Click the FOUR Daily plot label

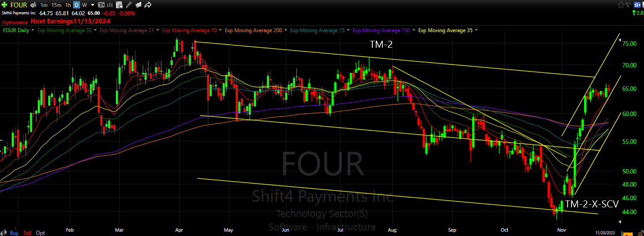click(x=16, y=30)
